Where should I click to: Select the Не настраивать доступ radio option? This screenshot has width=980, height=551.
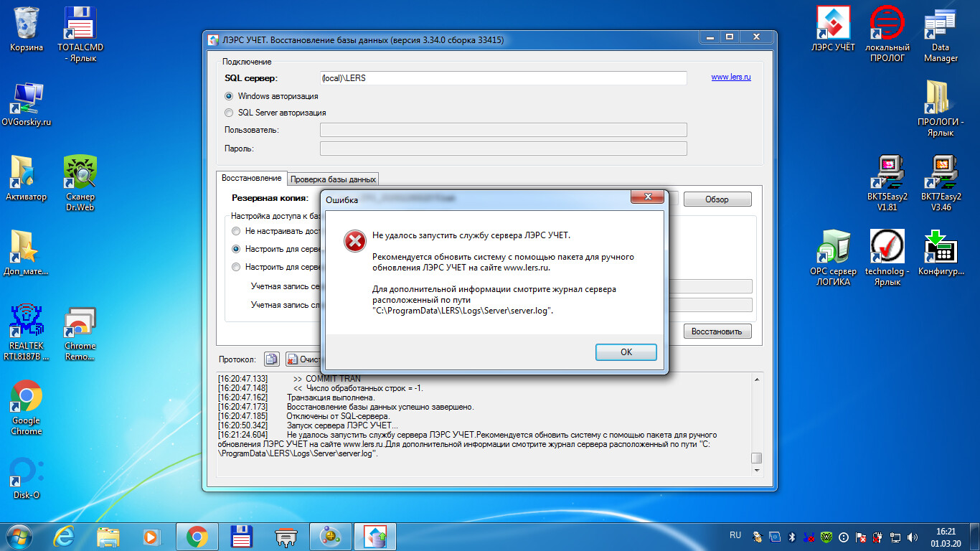coord(236,231)
